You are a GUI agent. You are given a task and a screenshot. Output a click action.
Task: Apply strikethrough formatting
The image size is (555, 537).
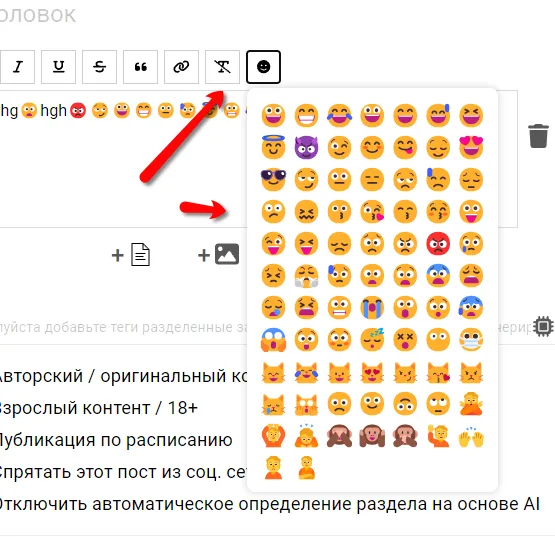[99, 67]
